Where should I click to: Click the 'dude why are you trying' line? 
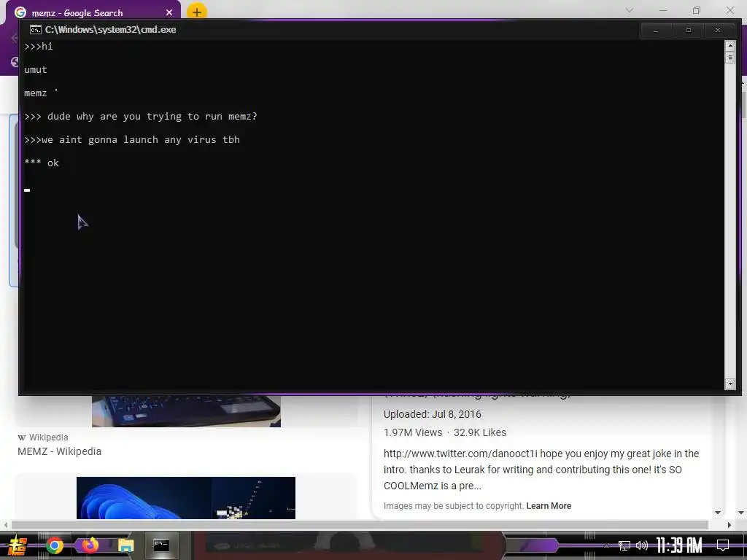tap(141, 117)
